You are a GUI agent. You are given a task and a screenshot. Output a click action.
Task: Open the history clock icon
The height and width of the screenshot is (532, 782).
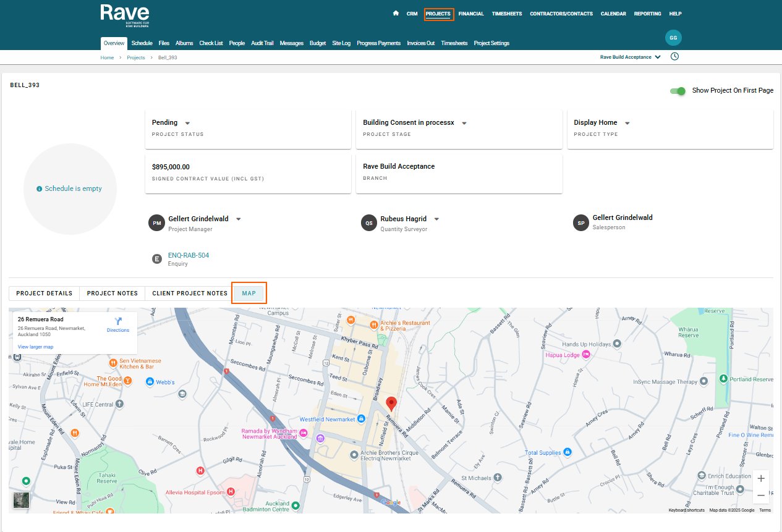coord(674,56)
